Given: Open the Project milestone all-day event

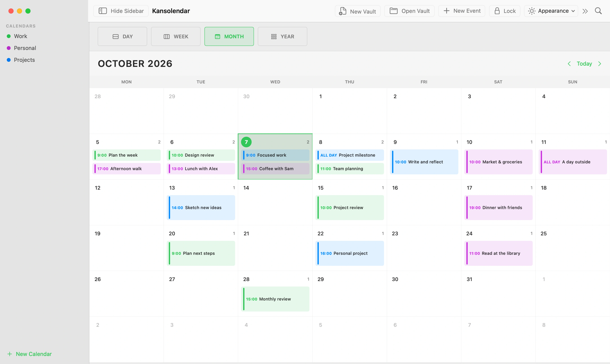Looking at the screenshot, I should point(350,155).
